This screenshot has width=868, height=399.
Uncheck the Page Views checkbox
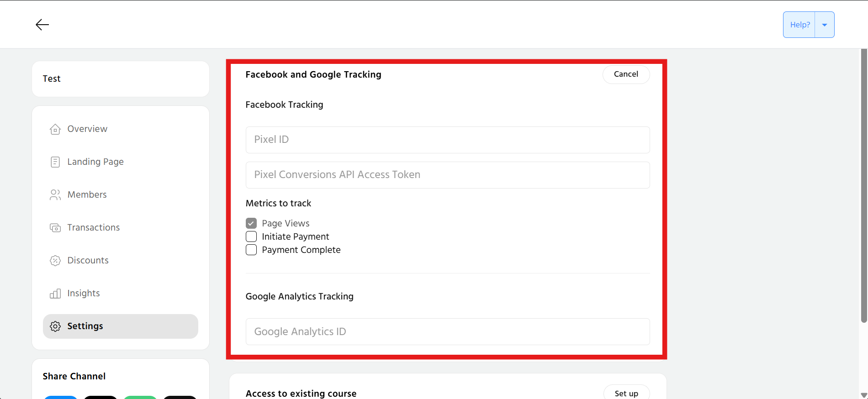point(251,223)
